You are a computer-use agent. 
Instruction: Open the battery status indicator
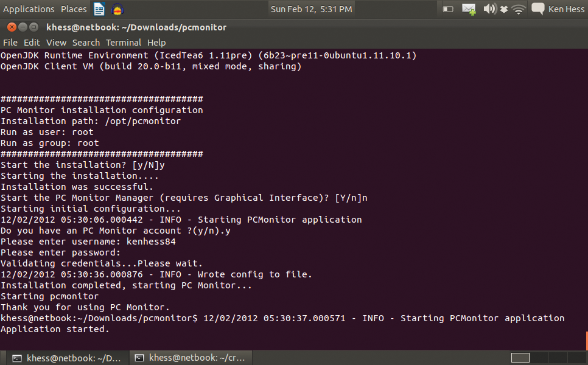tap(449, 9)
